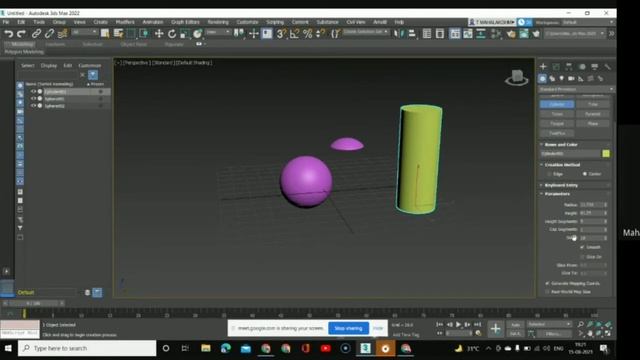Image resolution: width=640 pixels, height=360 pixels.
Task: Open the Arnold menu
Action: [x=380, y=22]
